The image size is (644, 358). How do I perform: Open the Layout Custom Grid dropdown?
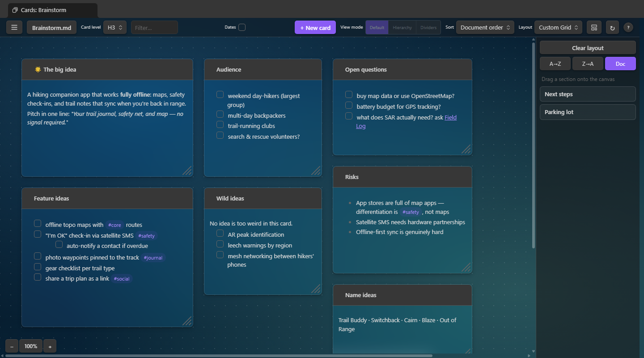(558, 27)
